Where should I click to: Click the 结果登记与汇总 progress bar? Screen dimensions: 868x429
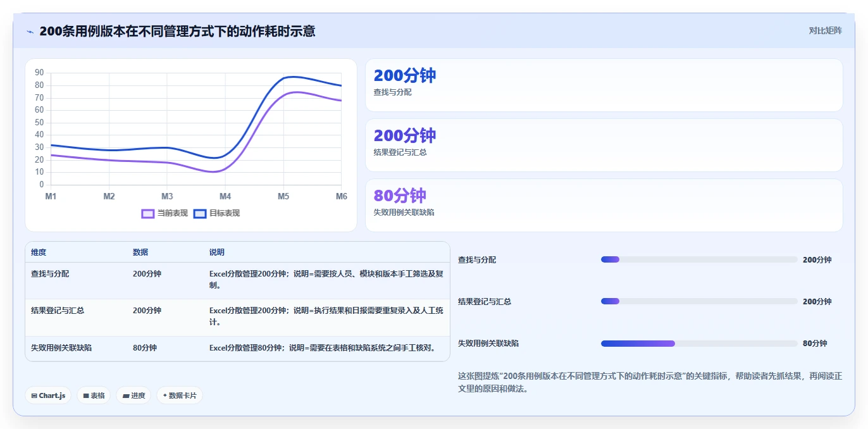[x=699, y=301]
